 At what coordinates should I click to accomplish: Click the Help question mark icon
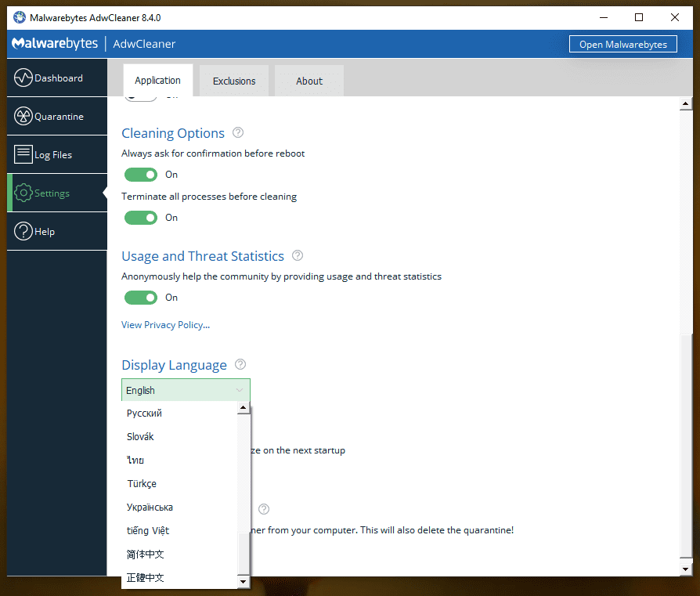[23, 231]
